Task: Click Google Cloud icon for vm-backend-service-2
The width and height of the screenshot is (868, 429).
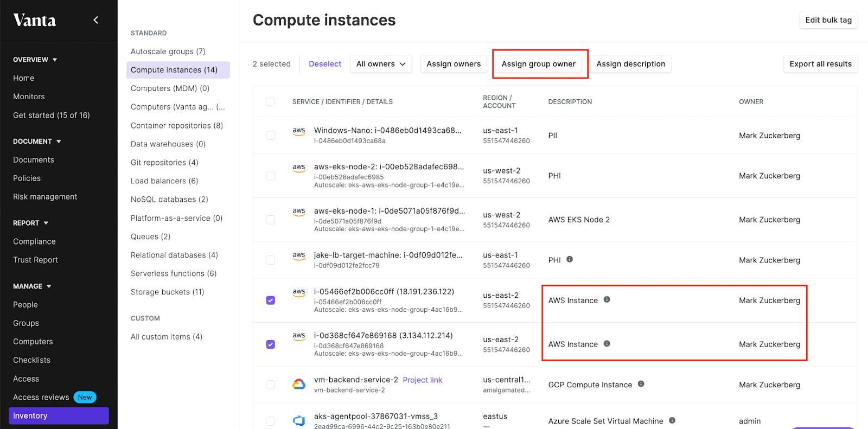Action: [299, 385]
